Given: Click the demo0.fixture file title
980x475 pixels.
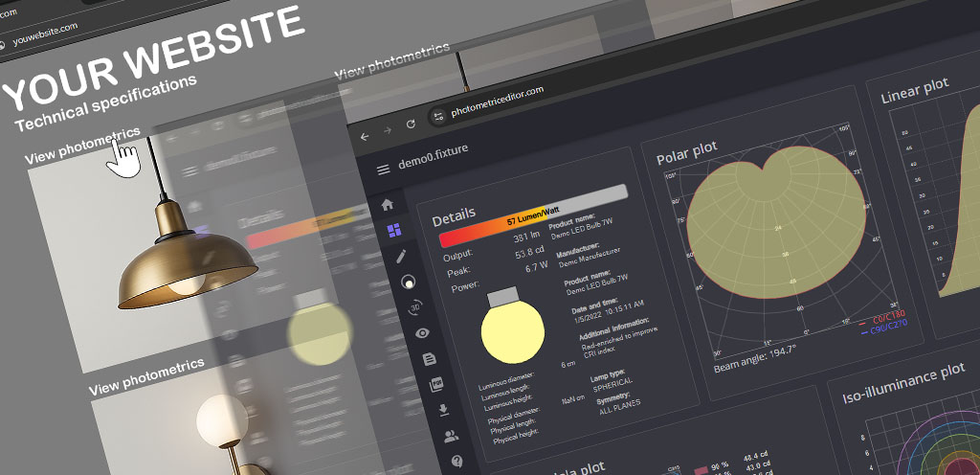Looking at the screenshot, I should tap(434, 156).
